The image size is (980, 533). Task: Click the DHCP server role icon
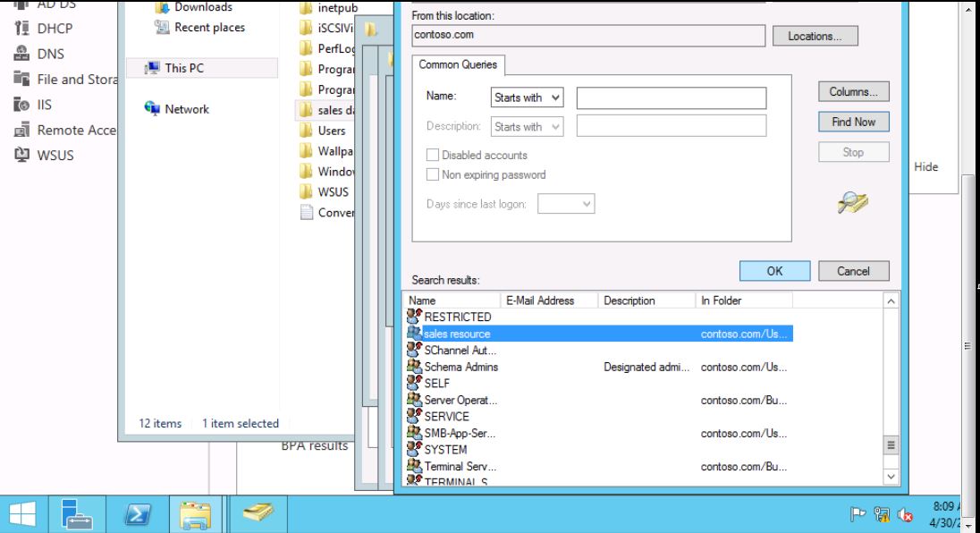(x=21, y=28)
